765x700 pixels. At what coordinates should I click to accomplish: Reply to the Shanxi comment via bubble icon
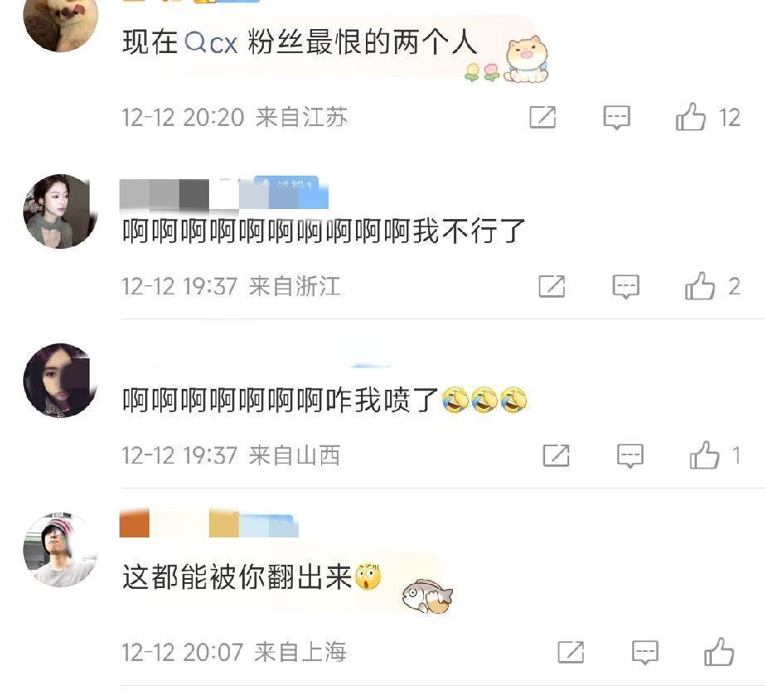coord(631,455)
